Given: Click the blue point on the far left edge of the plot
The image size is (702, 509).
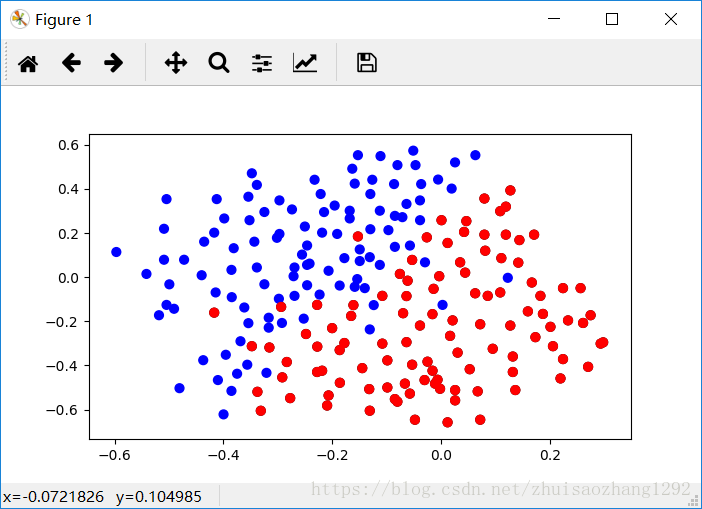Looking at the screenshot, I should point(116,252).
